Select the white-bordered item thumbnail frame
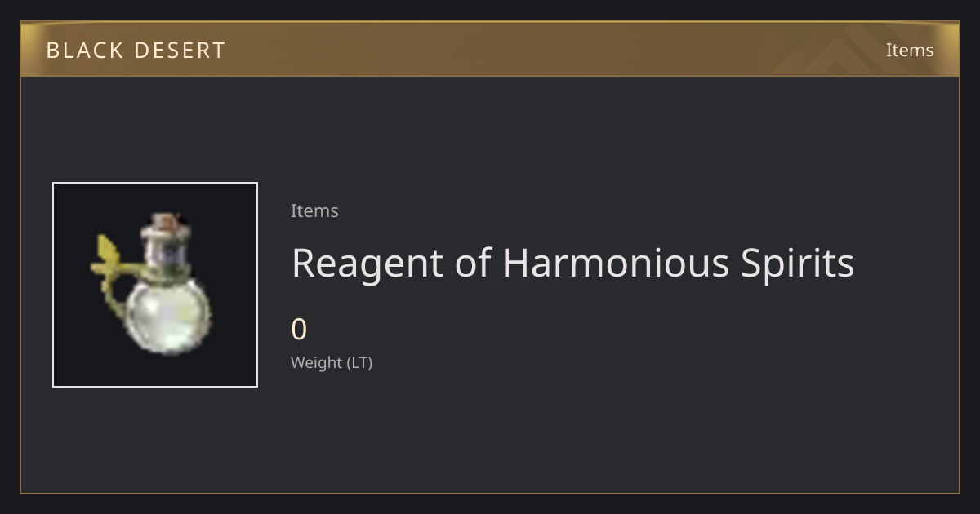 [x=155, y=285]
